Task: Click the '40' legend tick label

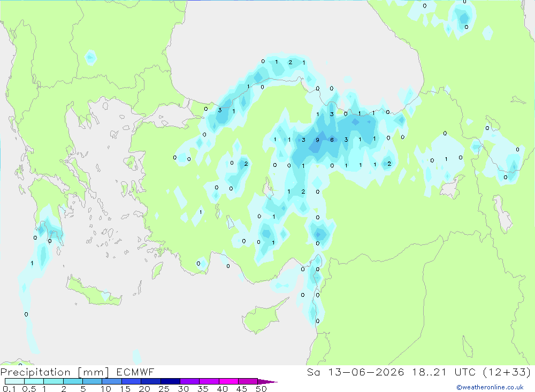Action: coord(223,389)
